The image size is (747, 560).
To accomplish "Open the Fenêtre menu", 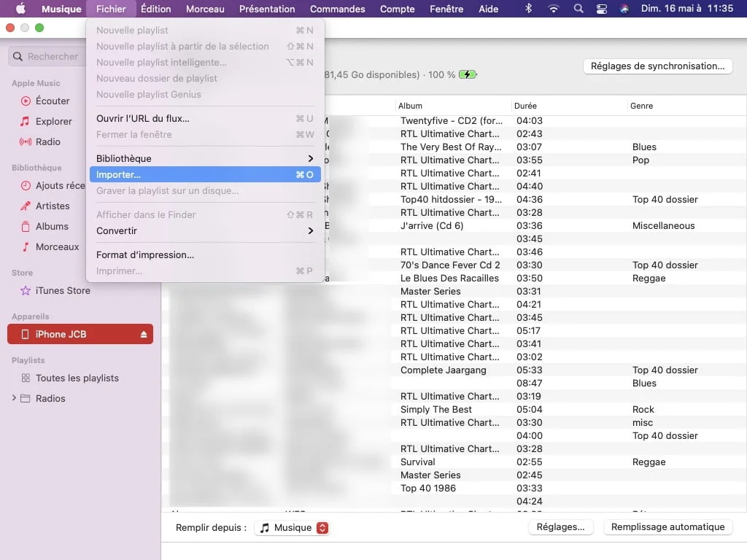I will [x=446, y=9].
